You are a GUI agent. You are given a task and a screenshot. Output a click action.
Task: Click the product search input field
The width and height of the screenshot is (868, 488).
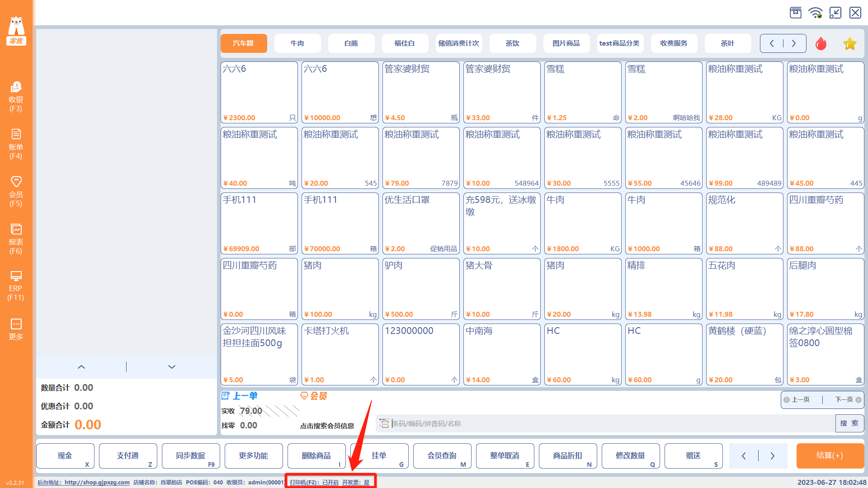[606, 423]
